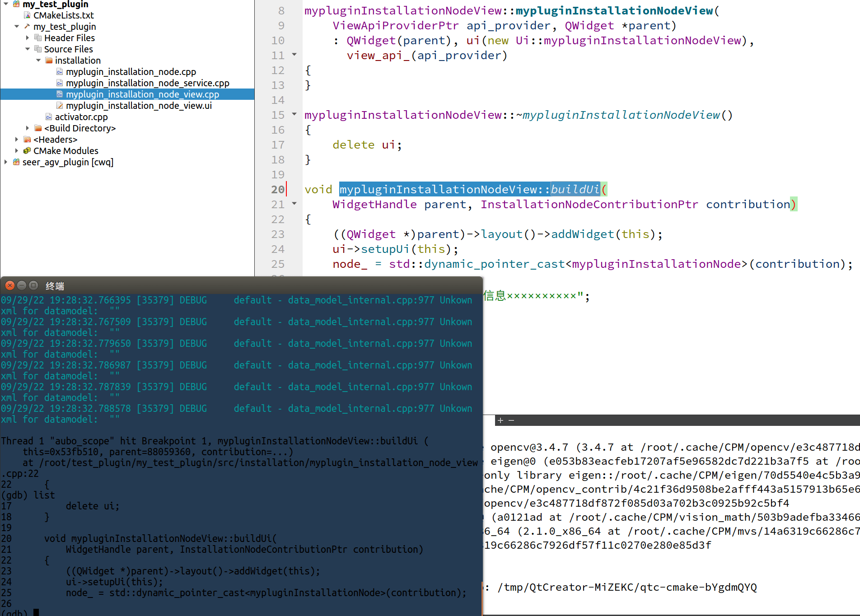Click the .ui form file icon
The height and width of the screenshot is (616, 860).
(x=60, y=106)
